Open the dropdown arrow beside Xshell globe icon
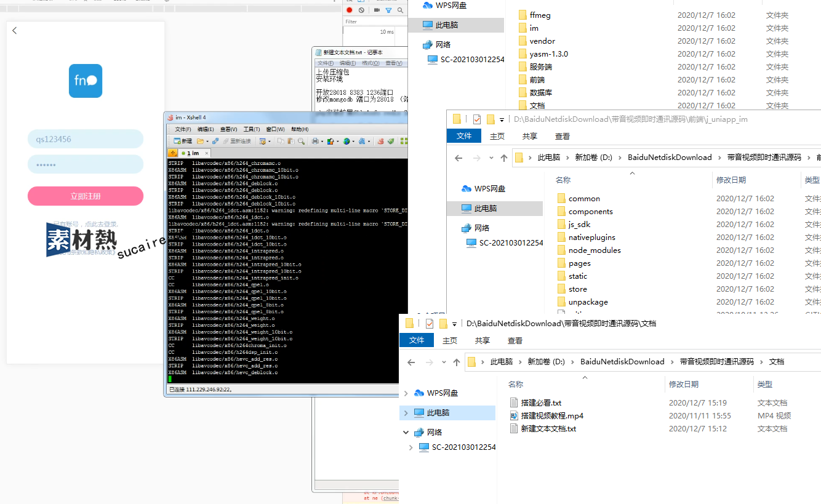Screen dimensions: 821x504 pos(353,141)
